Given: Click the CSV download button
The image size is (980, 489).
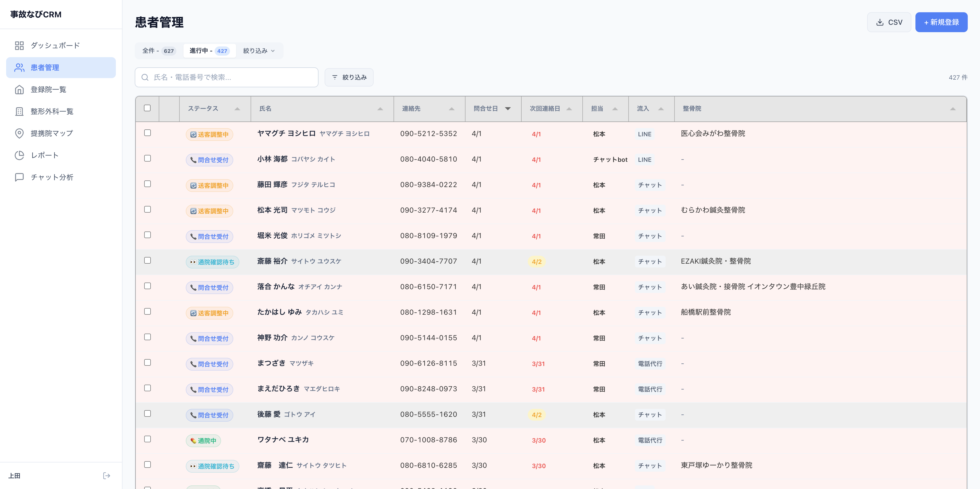Looking at the screenshot, I should 889,22.
